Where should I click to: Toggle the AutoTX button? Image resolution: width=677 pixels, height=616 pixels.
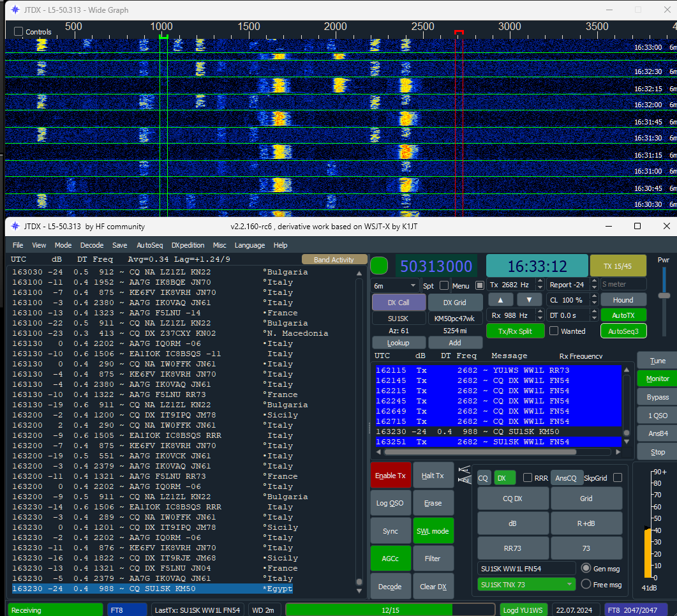point(623,315)
